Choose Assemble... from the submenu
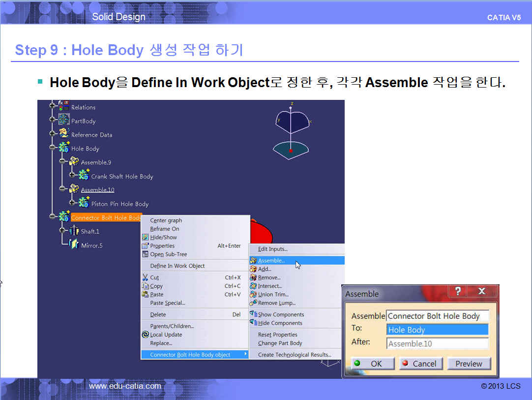Screen dimensions: 532x400 (x=271, y=261)
